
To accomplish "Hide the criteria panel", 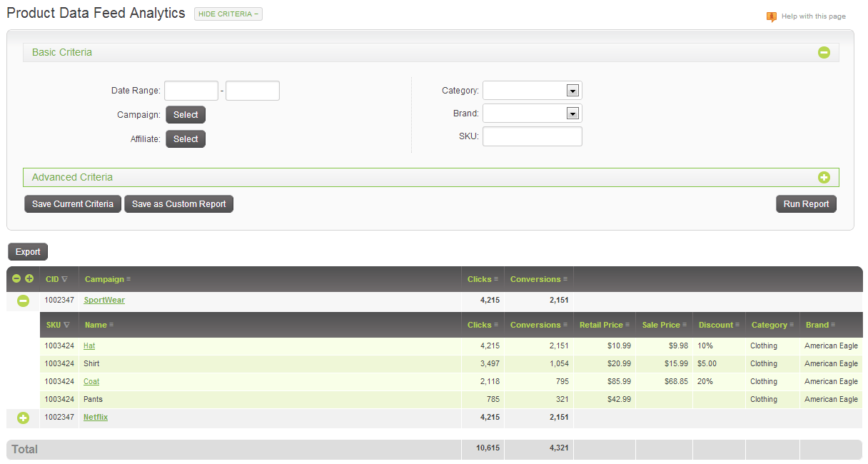I will coord(228,14).
